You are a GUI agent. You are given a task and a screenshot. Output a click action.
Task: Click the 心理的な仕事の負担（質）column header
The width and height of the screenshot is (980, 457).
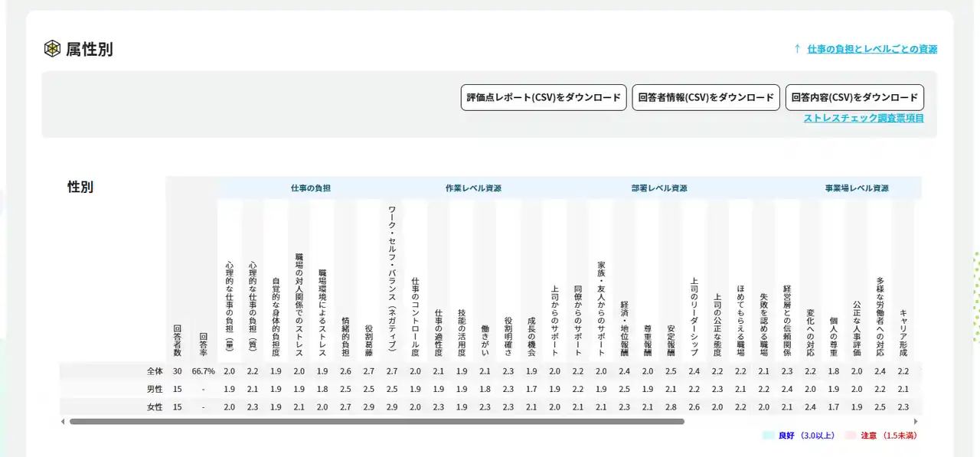[253, 309]
